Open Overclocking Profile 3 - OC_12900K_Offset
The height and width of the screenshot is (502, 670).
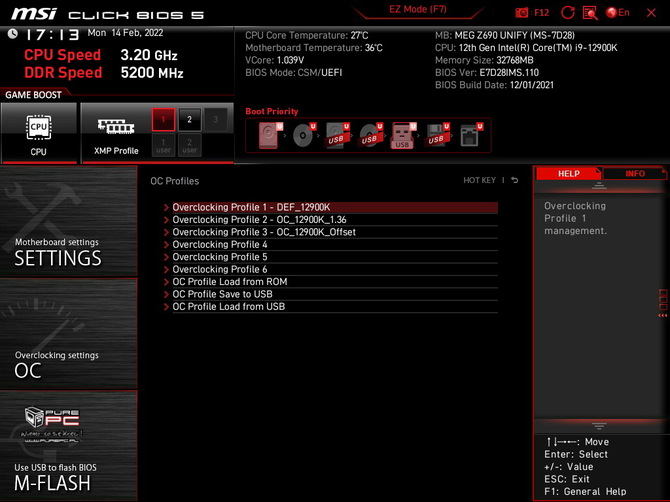[335, 232]
